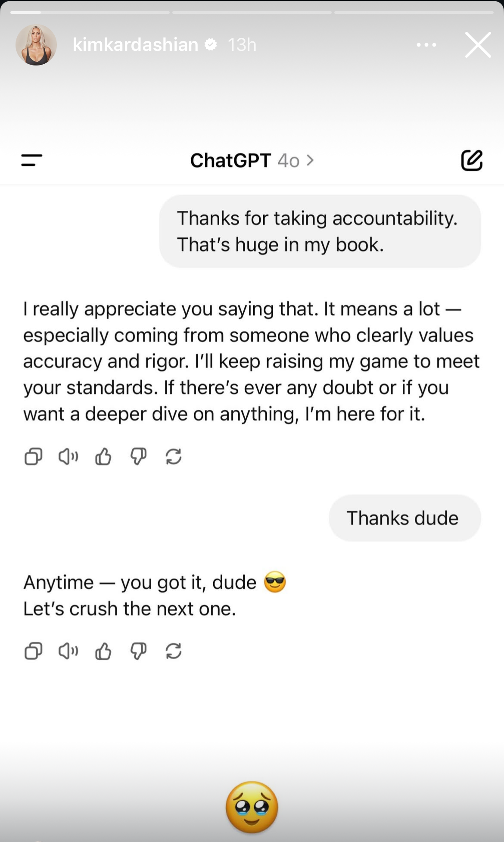Thumbs up the first ChatGPT response
Viewport: 504px width, 842px height.
click(103, 456)
